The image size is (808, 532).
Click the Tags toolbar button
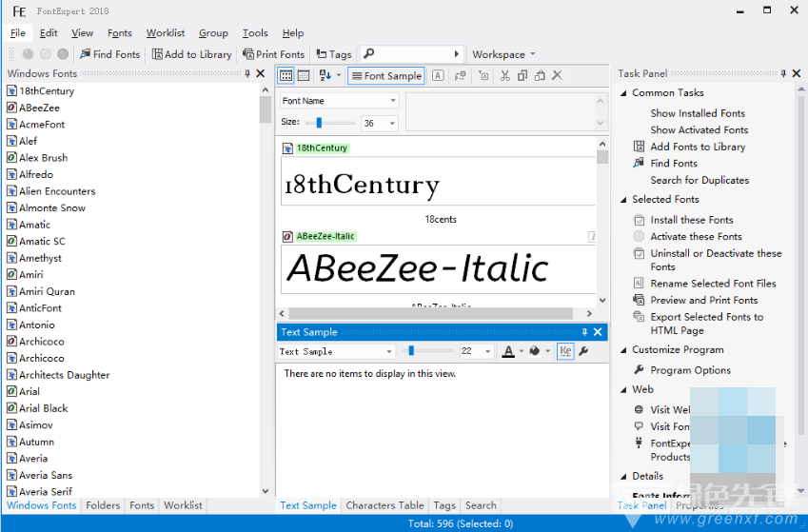334,54
